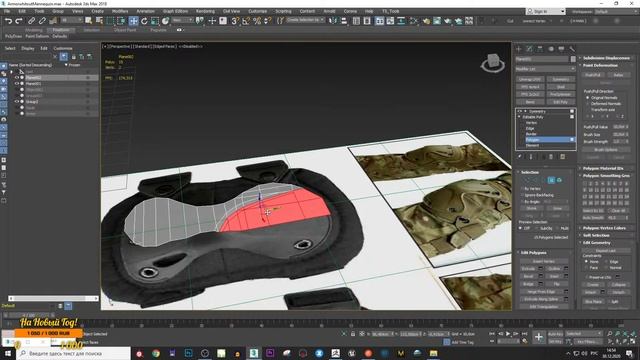Toggle the Symmetry modifier eye icon
640x360 pixels.
520,111
